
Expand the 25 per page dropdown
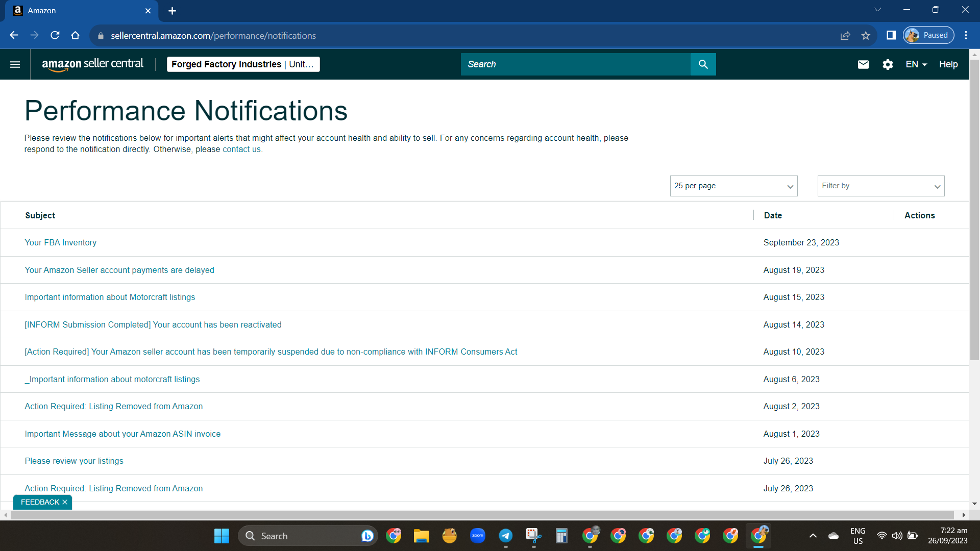(733, 186)
